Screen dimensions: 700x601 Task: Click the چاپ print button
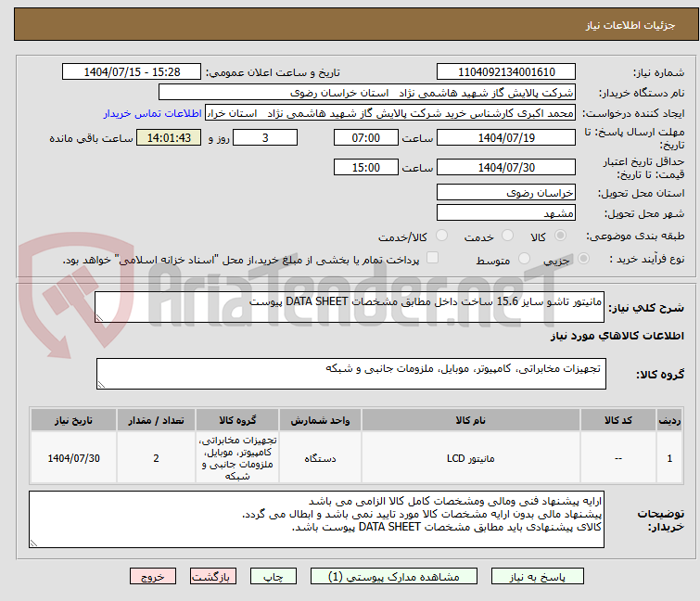[274, 576]
